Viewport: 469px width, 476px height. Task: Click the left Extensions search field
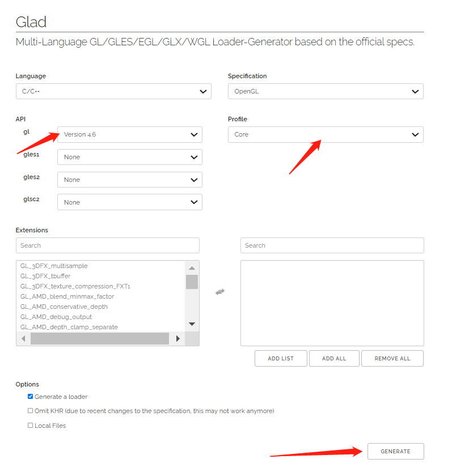tap(108, 245)
